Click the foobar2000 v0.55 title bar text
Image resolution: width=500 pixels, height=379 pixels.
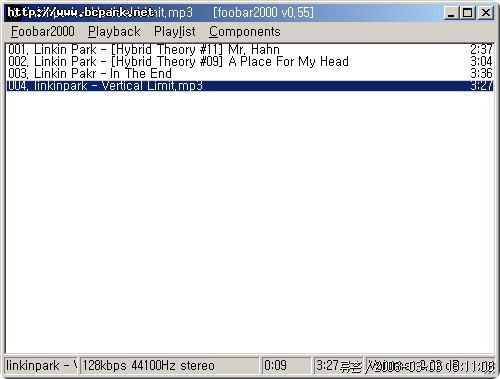[x=263, y=13]
